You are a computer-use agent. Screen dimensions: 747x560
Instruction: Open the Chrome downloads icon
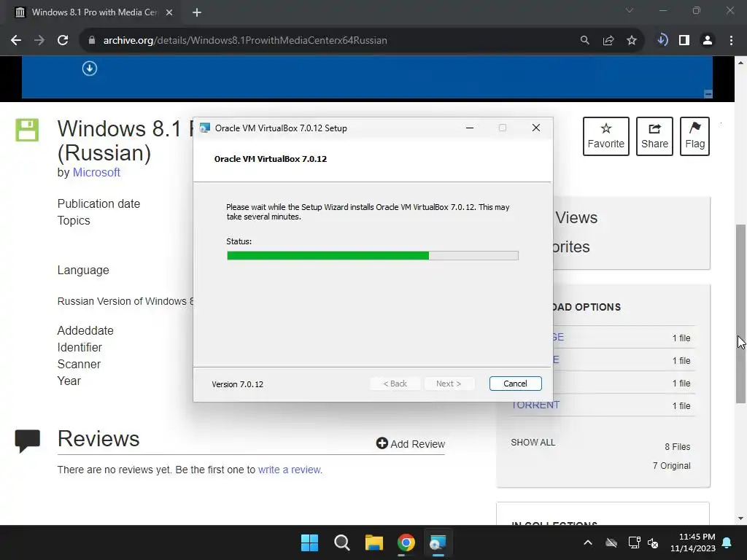point(662,41)
